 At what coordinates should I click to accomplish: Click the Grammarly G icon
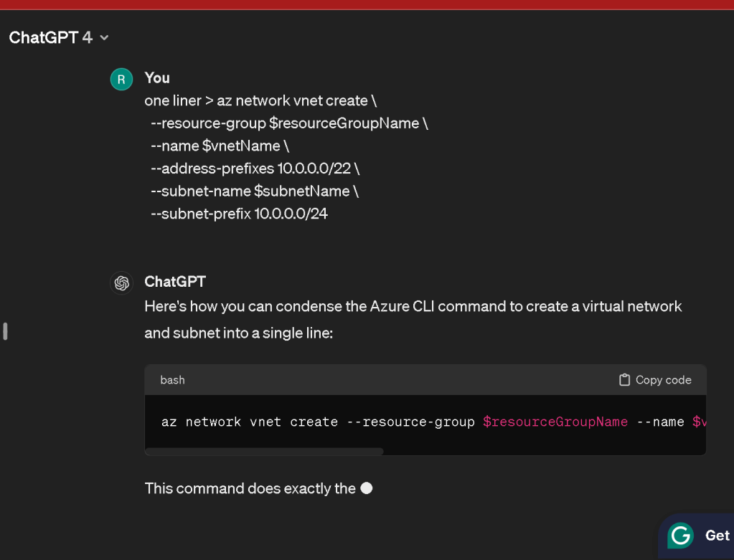pos(681,535)
